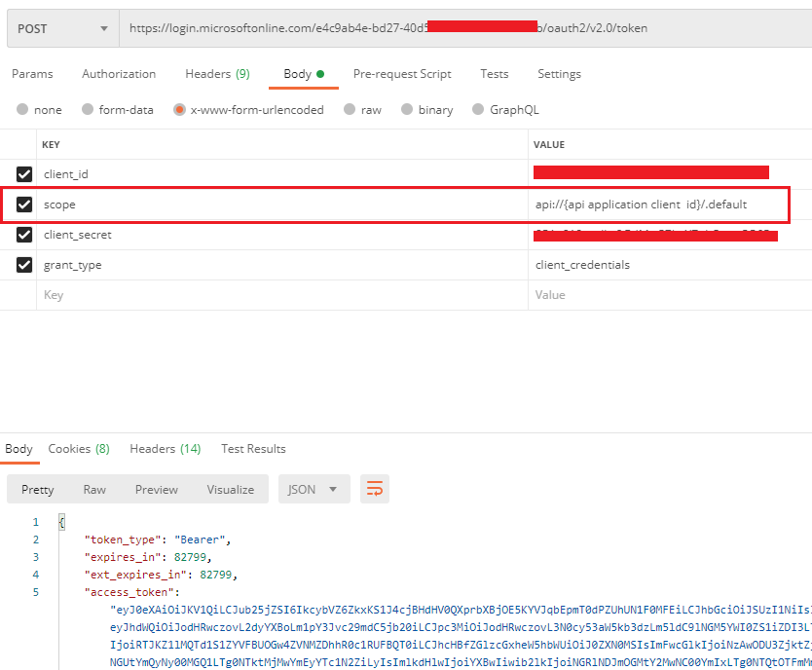This screenshot has height=670, width=812.
Task: Click the "access_token" key
Action: pos(129,592)
